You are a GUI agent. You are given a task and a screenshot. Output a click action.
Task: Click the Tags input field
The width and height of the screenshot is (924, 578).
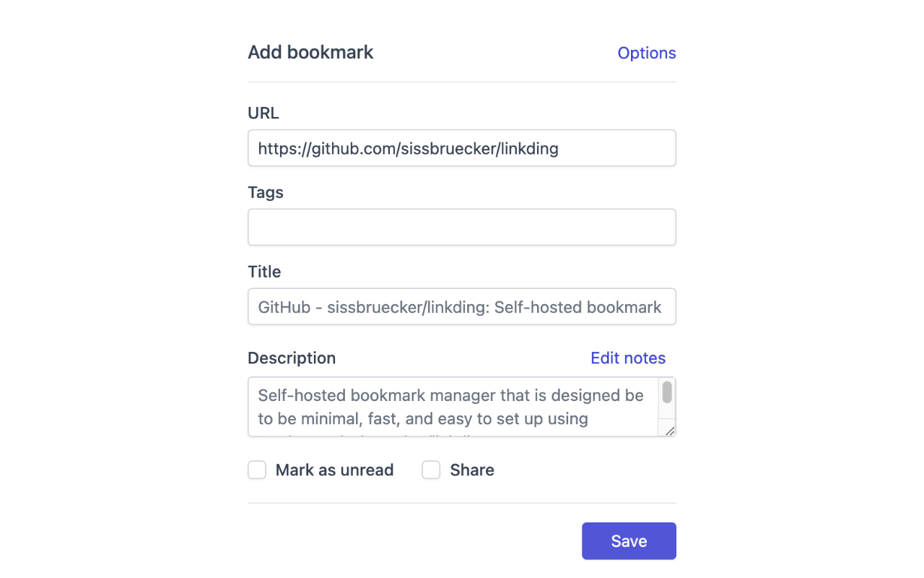[461, 227]
